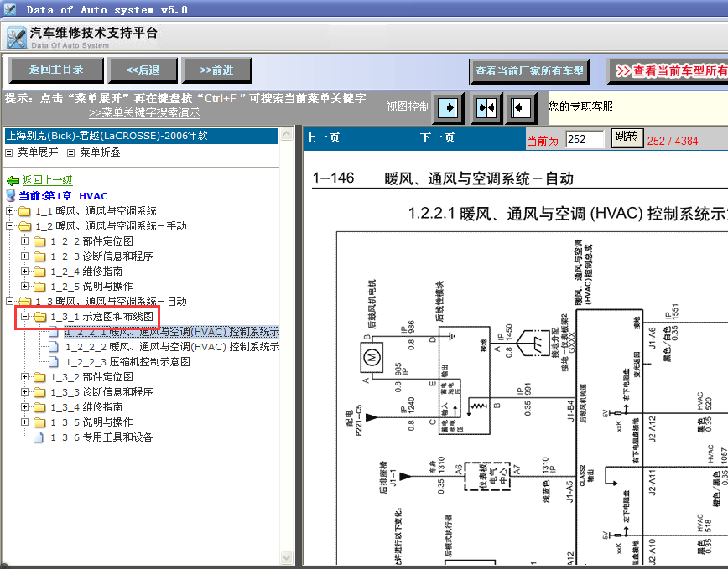728x569 pixels.
Task: Open the 菜单关键字搜索演示 link
Action: coord(144,112)
